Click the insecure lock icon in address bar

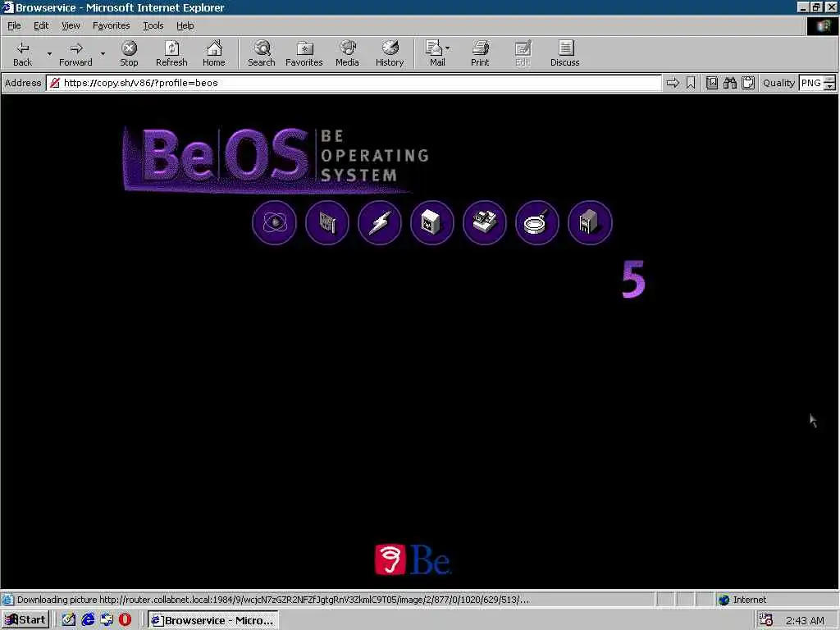tap(55, 83)
